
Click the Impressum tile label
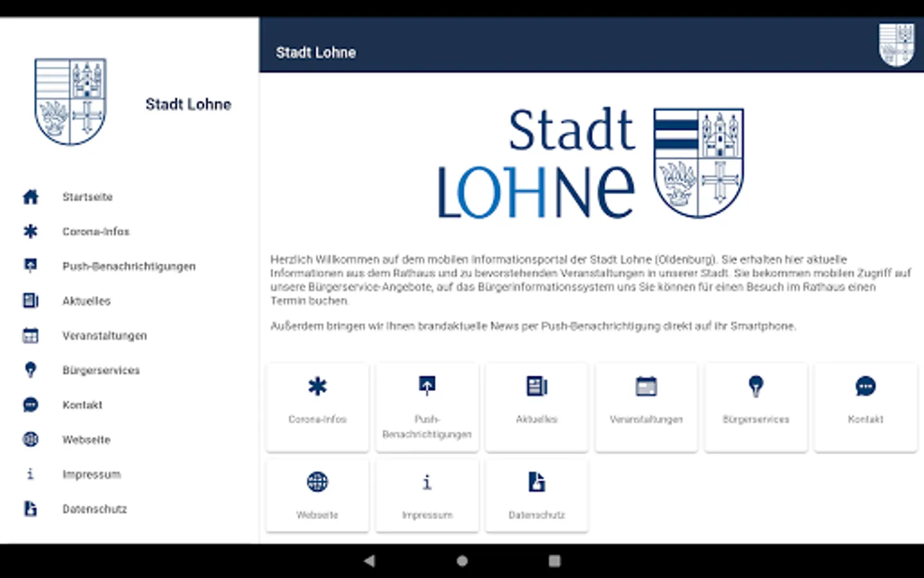pos(427,515)
